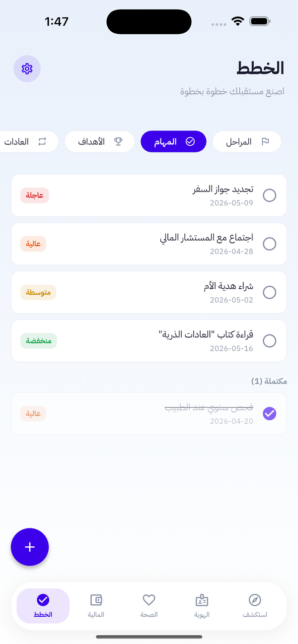
Task: Tap the Wi-Fi icon in the status bar
Action: click(237, 21)
